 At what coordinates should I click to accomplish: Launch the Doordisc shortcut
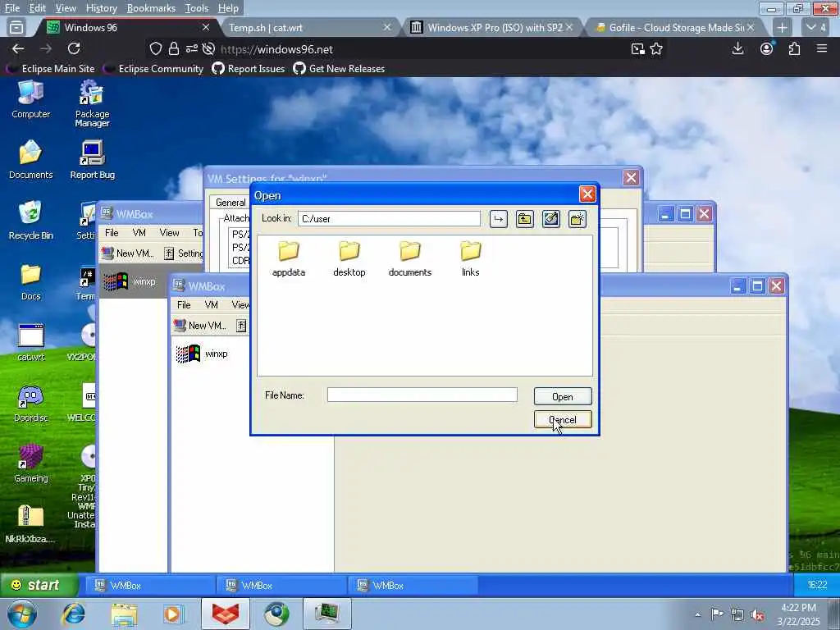pyautogui.click(x=30, y=404)
